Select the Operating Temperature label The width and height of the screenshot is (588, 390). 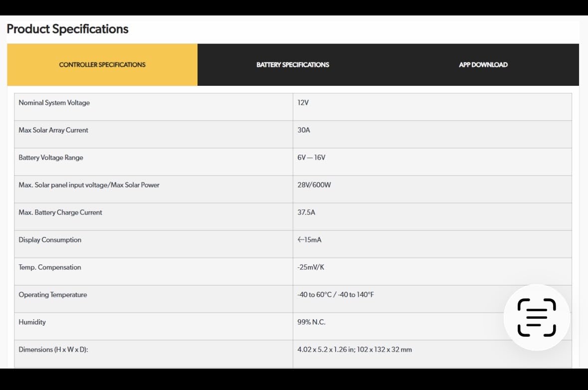tap(53, 295)
